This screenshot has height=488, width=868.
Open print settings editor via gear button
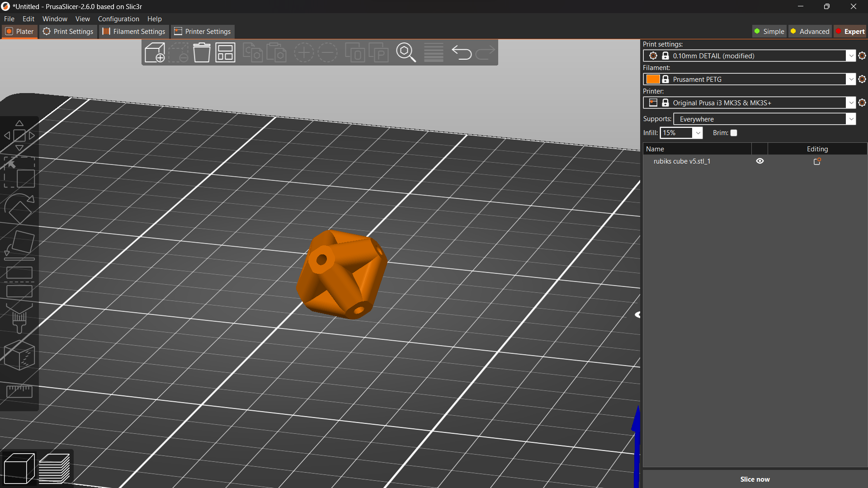(862, 56)
